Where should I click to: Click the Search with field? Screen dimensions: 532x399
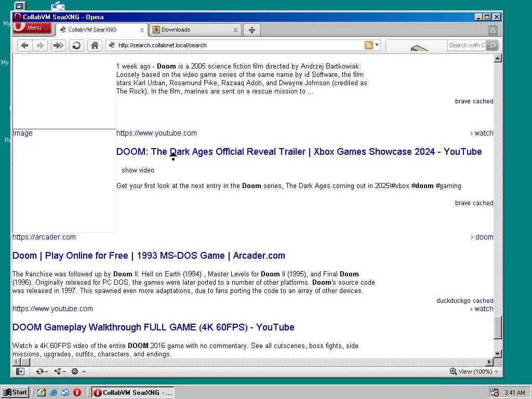(x=467, y=45)
